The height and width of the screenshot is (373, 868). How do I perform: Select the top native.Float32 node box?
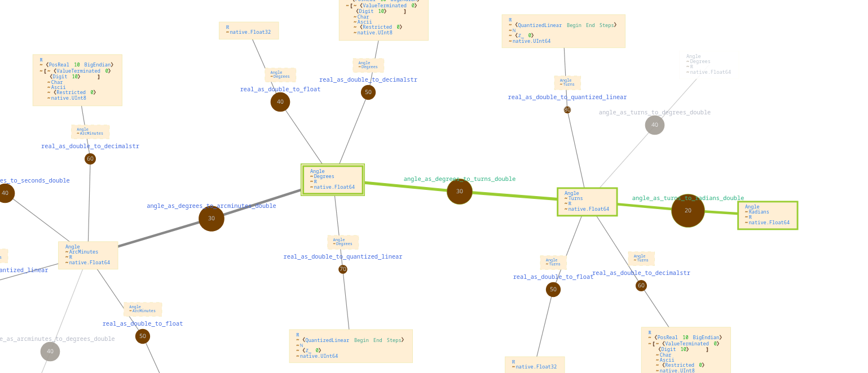point(249,30)
